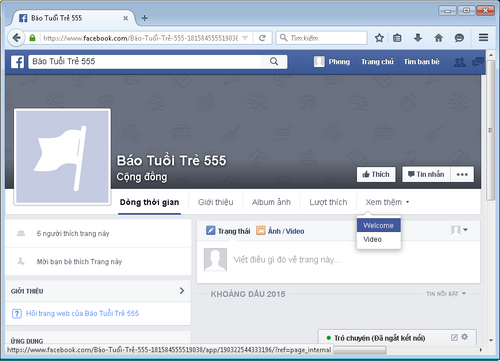Select Welcome from the dropdown menu
This screenshot has width=500, height=361.
pos(379,225)
